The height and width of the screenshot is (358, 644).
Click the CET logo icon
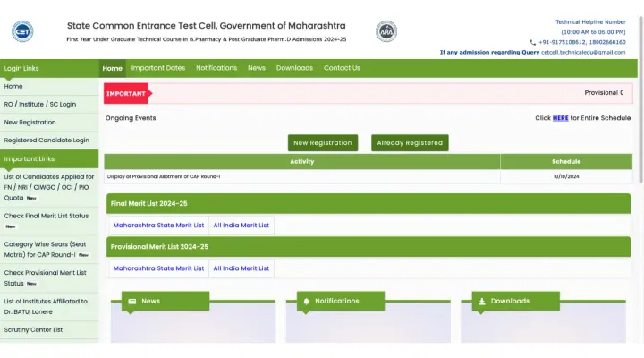coord(22,31)
